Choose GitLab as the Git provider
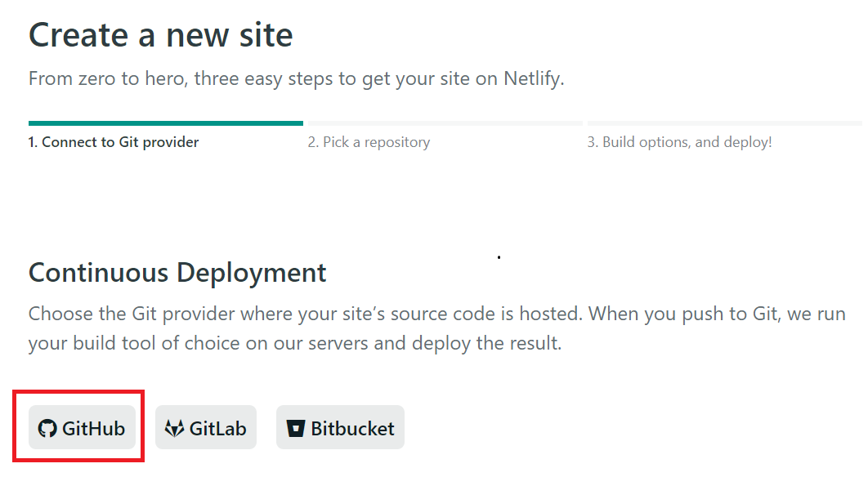The height and width of the screenshot is (477, 868). coord(206,427)
